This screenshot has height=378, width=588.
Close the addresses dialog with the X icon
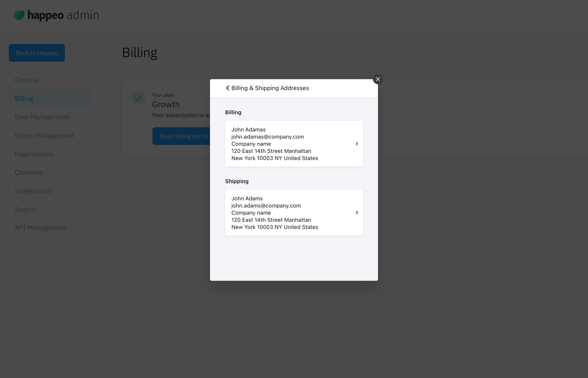(x=378, y=79)
